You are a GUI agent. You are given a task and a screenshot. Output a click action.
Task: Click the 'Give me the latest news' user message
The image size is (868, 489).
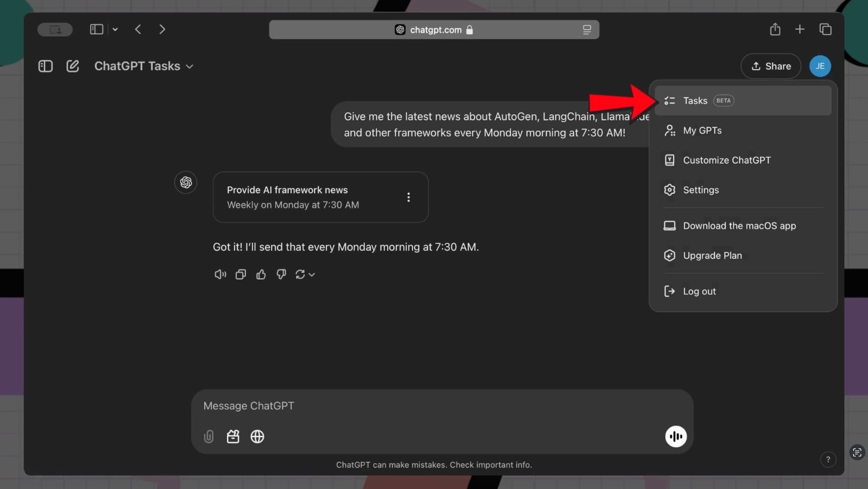click(490, 125)
